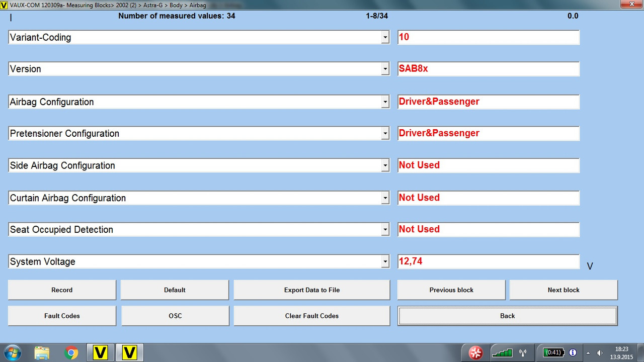Select the Version value field SAB8x
Screen dimensions: 644x362
point(489,69)
